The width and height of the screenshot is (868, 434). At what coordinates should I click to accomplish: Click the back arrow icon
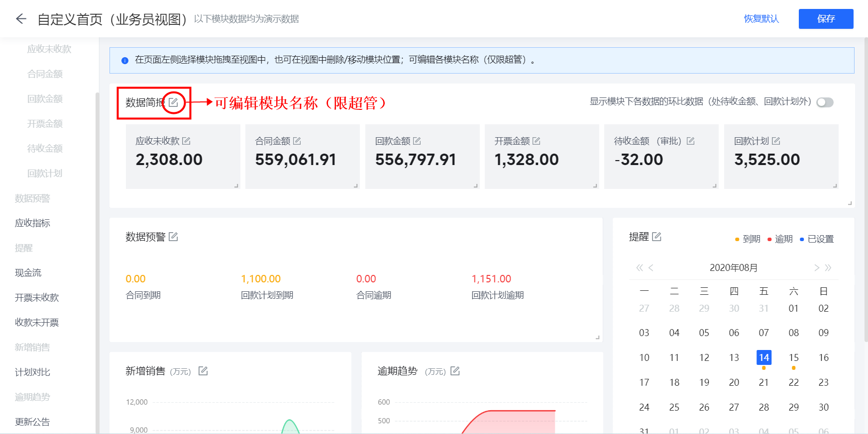point(21,19)
